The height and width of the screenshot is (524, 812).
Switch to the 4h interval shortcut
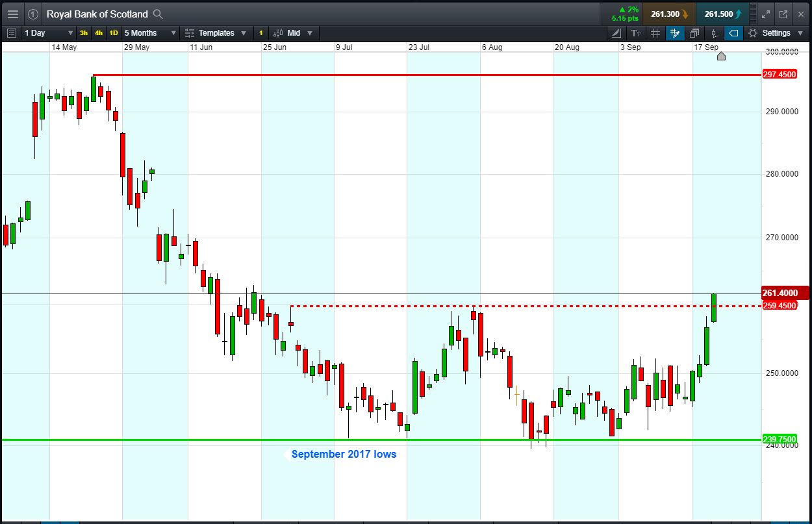[99, 33]
